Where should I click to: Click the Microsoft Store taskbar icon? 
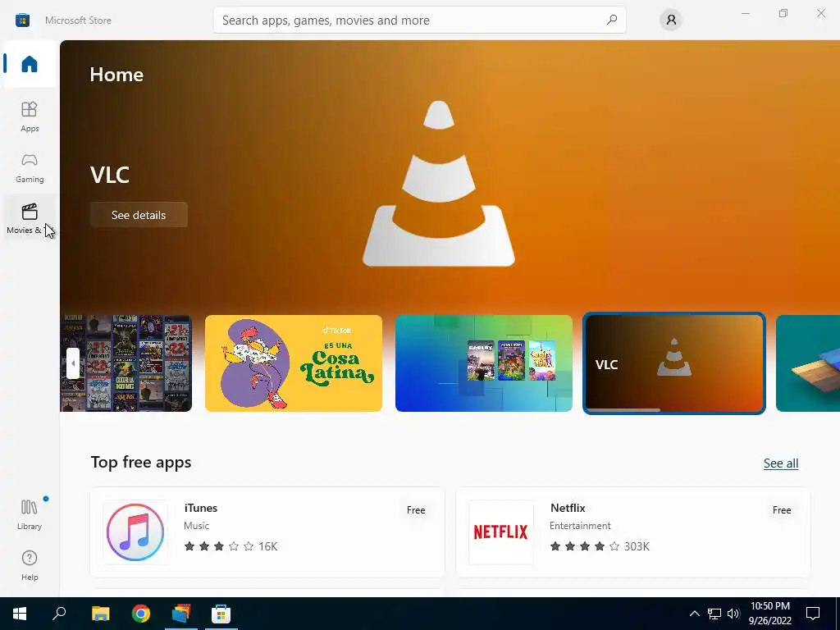tap(221, 614)
